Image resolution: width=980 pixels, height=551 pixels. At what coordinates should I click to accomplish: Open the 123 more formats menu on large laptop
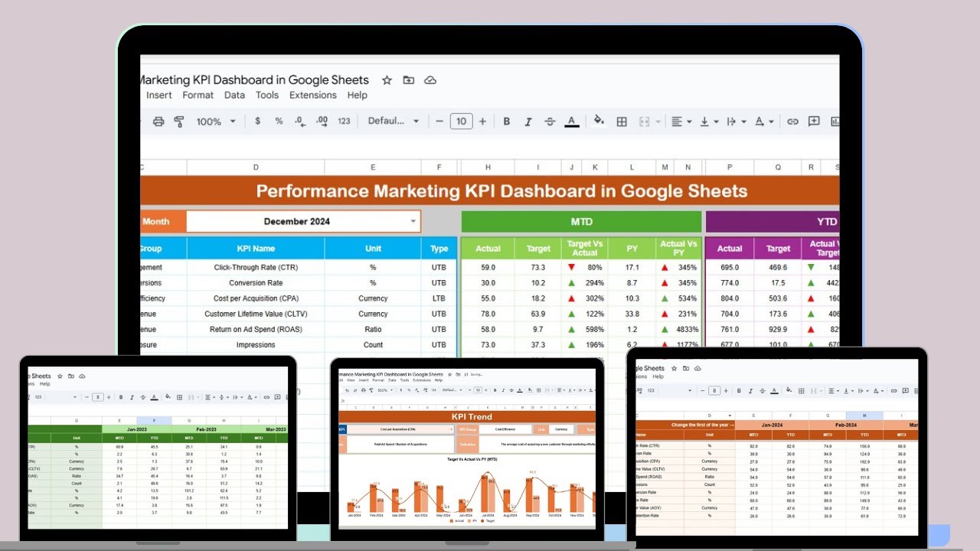point(344,121)
